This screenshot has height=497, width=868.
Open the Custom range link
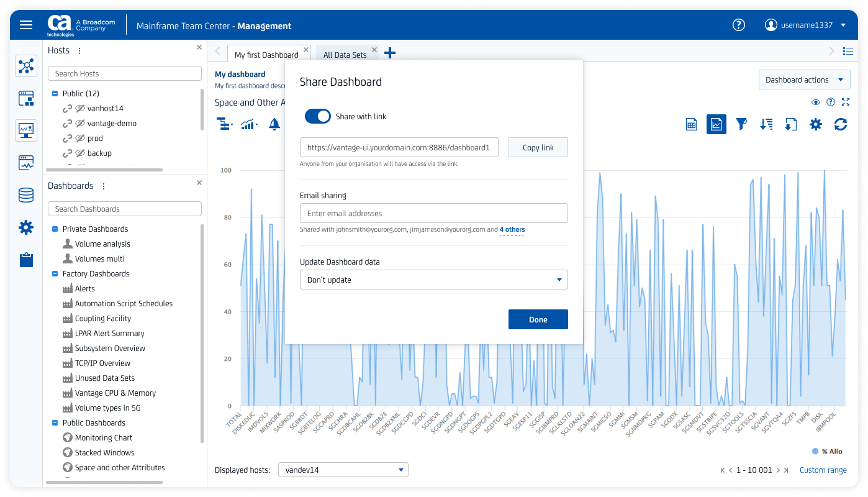pos(823,470)
